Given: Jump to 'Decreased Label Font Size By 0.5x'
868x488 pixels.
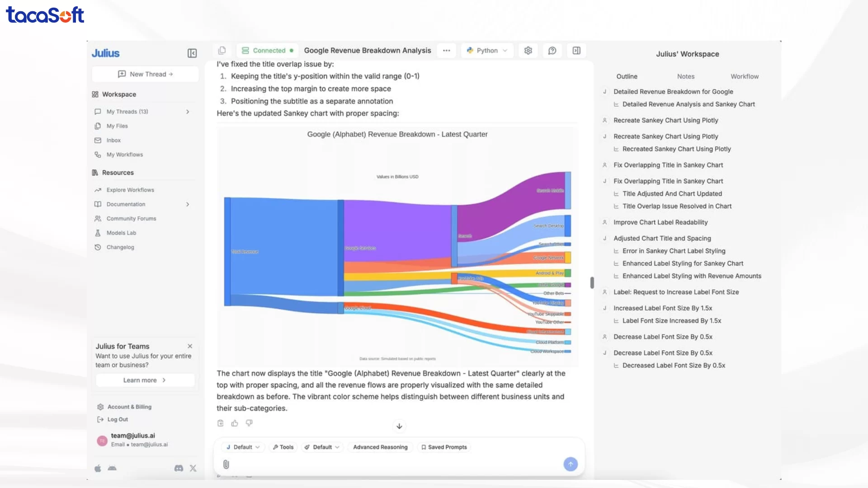Looking at the screenshot, I should click(674, 366).
